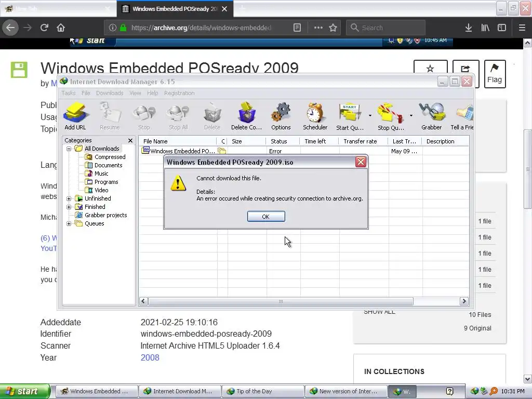Screen dimensions: 532x399
Task: Click the Add URL toolbar icon
Action: click(x=75, y=116)
